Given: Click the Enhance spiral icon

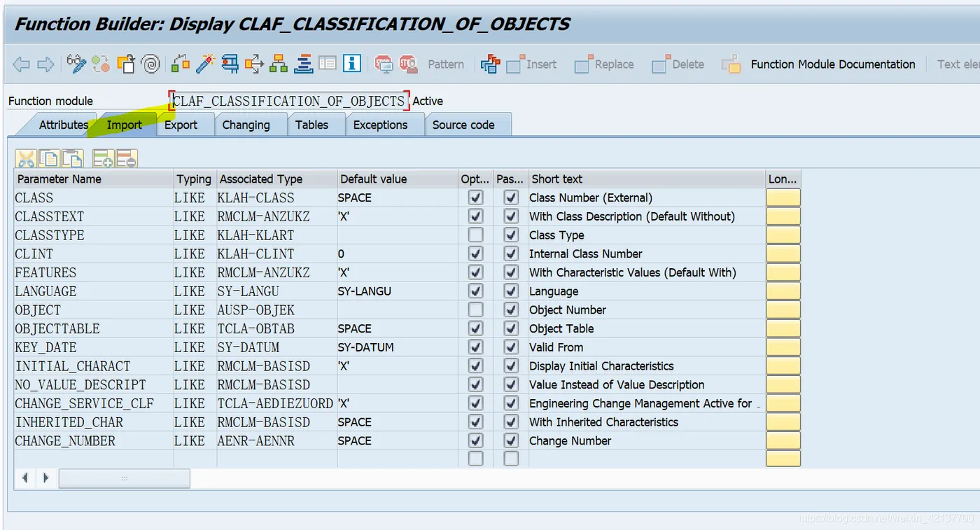Looking at the screenshot, I should 150,64.
